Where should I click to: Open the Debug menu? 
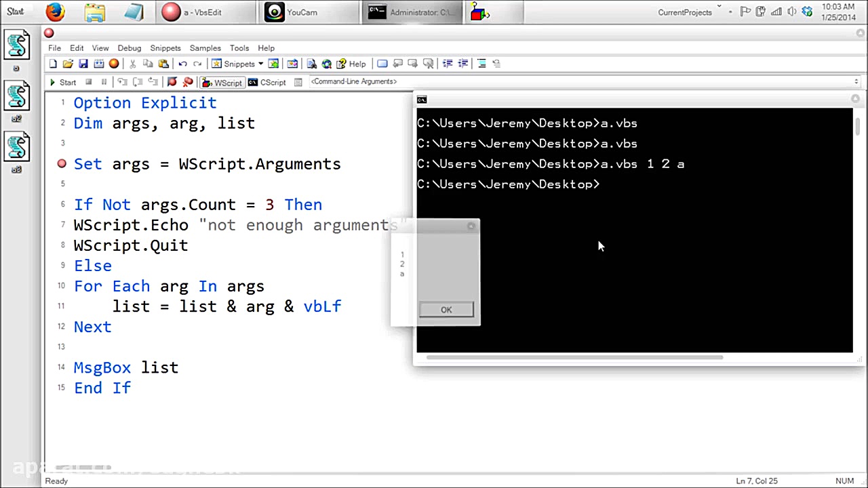pyautogui.click(x=130, y=48)
